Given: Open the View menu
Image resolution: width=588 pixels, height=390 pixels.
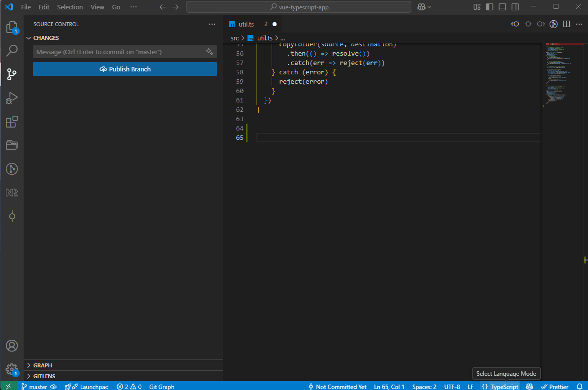Looking at the screenshot, I should pyautogui.click(x=97, y=7).
